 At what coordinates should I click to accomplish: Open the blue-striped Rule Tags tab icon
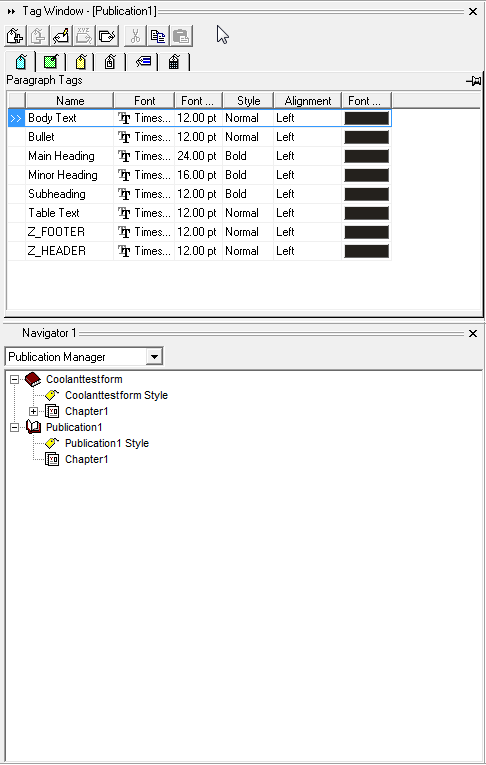[143, 61]
